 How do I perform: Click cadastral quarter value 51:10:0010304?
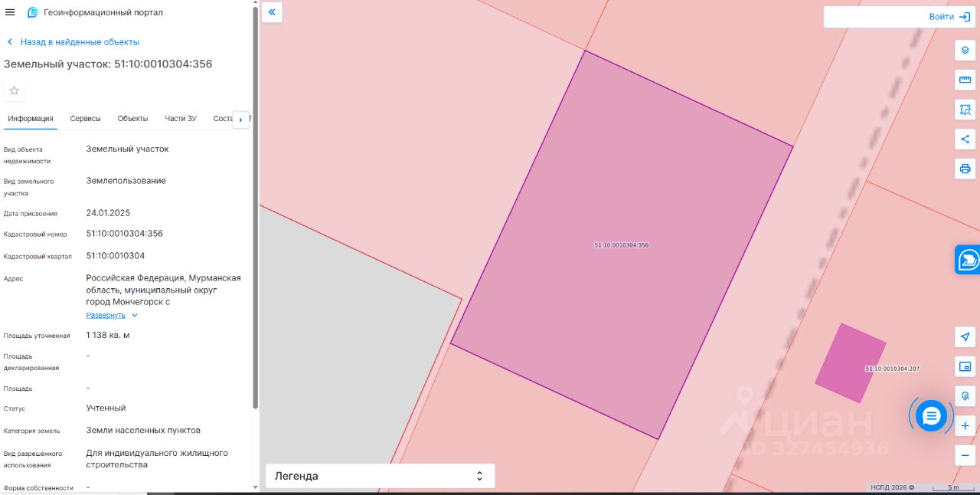click(116, 256)
